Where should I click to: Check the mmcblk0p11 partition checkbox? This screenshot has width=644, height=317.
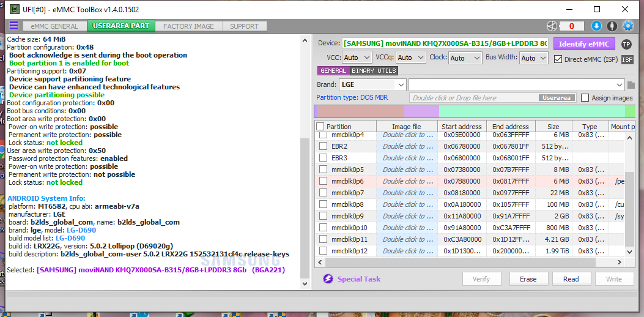(x=324, y=239)
